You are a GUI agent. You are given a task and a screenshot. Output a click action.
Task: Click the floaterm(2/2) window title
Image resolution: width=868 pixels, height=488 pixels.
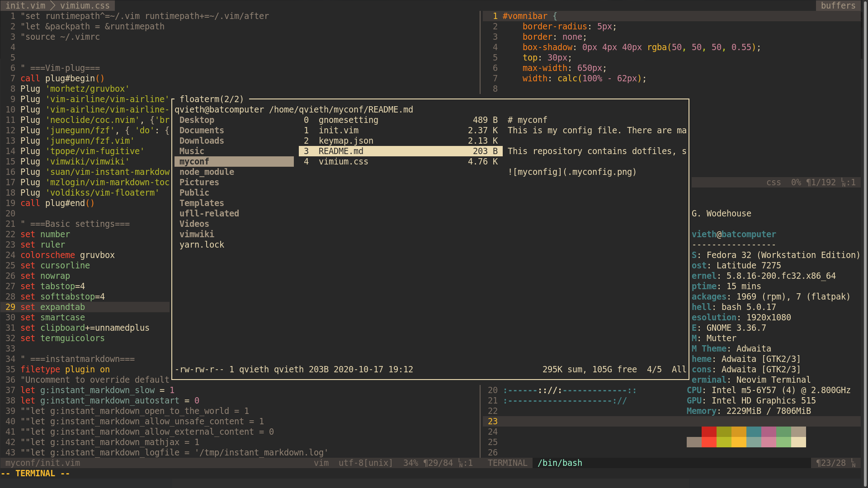pos(211,99)
